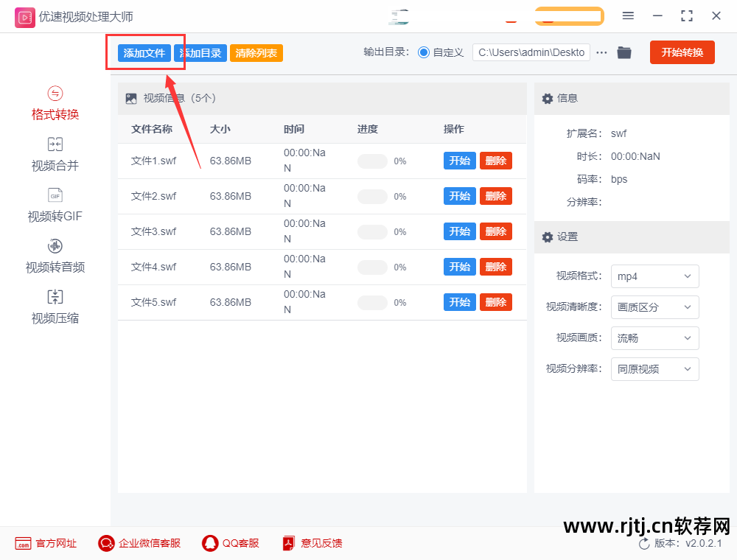The width and height of the screenshot is (737, 560).
Task: Open the 视频格式 mp4 dropdown
Action: [654, 276]
